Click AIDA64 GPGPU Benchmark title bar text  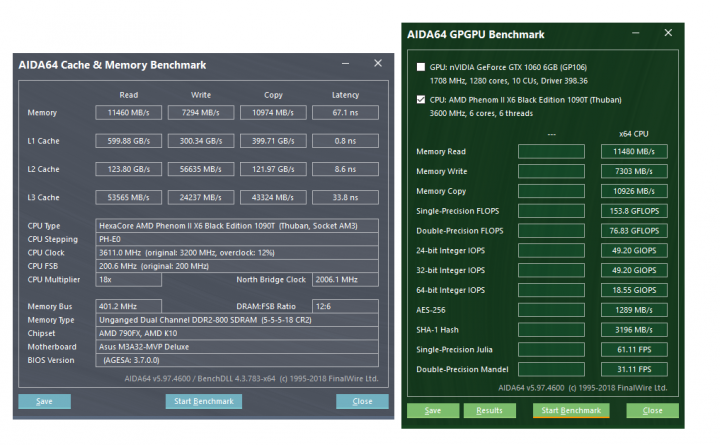point(476,34)
